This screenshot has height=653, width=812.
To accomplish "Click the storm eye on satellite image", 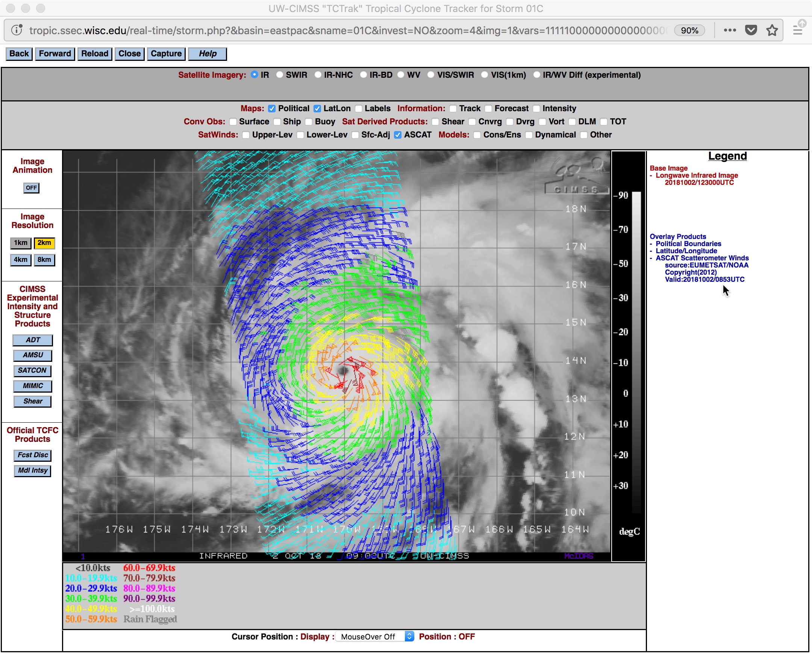I will click(343, 372).
